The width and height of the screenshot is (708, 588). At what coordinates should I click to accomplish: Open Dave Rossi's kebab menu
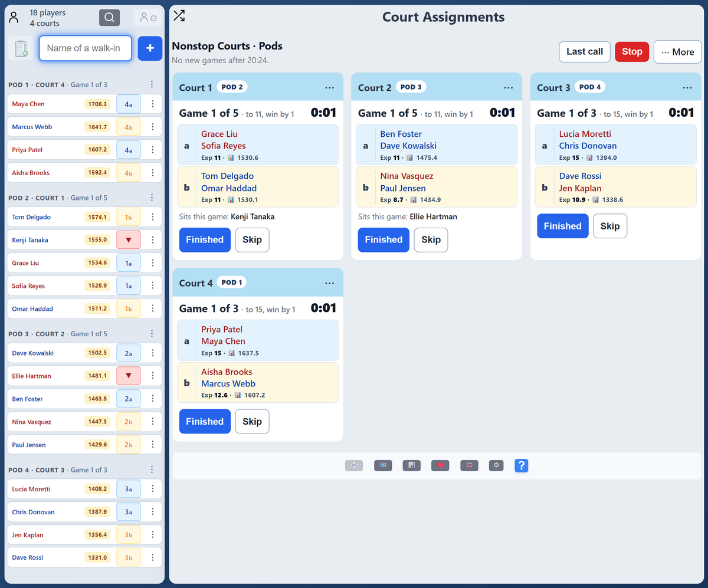[x=152, y=557]
